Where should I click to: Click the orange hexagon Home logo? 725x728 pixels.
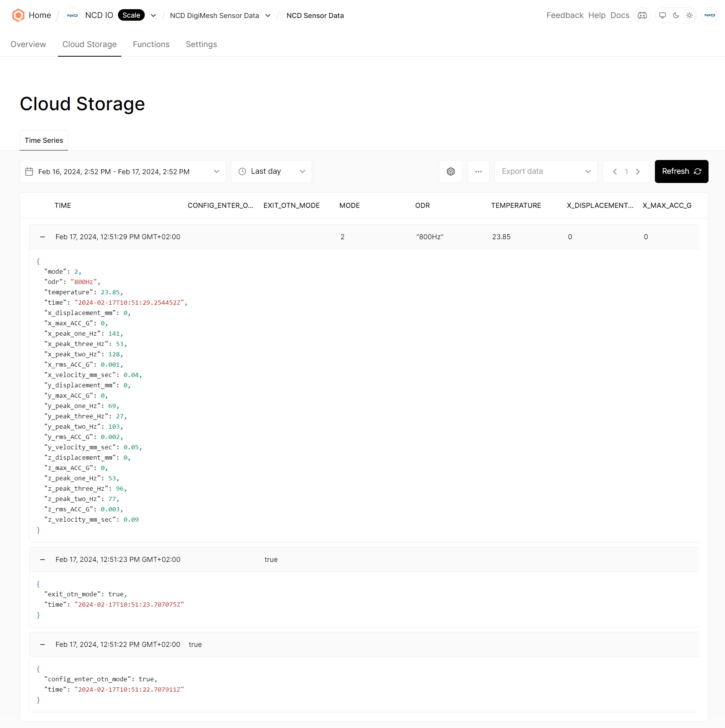(18, 15)
